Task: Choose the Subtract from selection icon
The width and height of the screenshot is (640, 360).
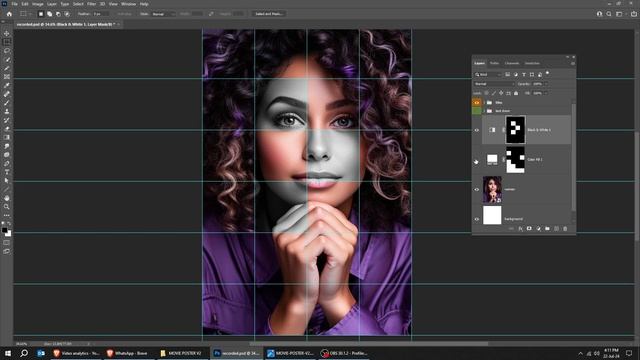Action: click(58, 14)
